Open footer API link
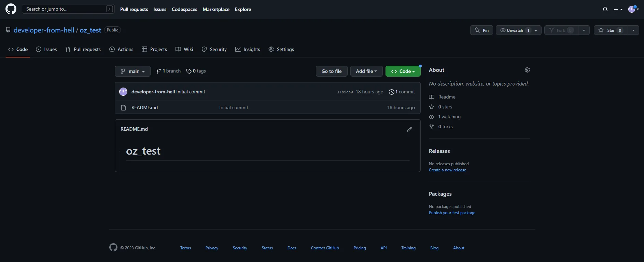Screen dimensions: 644x262 (x=383, y=248)
